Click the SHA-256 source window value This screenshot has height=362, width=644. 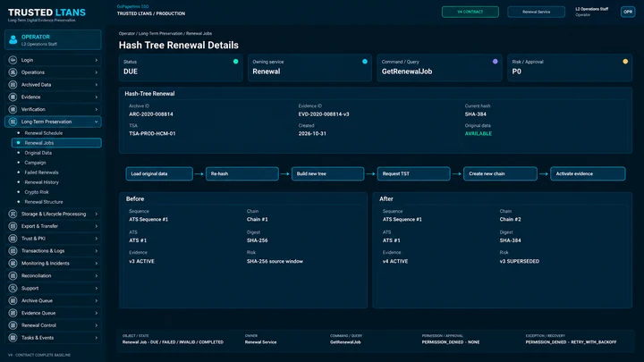(x=275, y=261)
